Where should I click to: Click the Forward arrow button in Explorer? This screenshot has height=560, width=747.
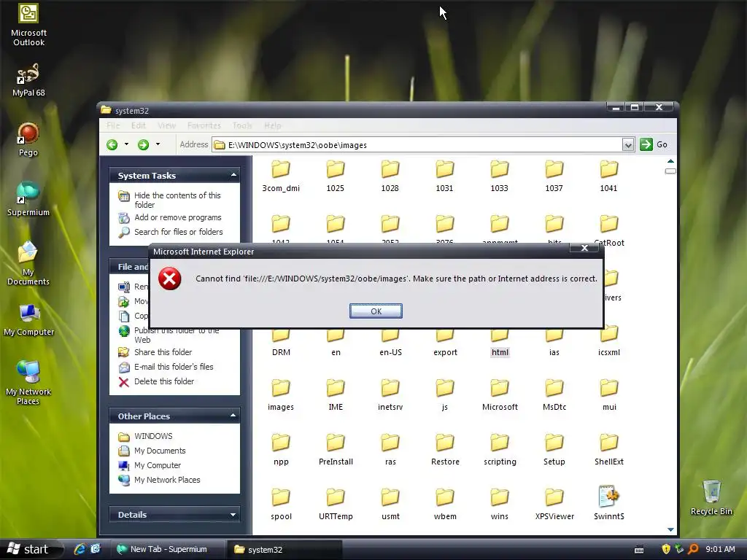click(x=143, y=145)
